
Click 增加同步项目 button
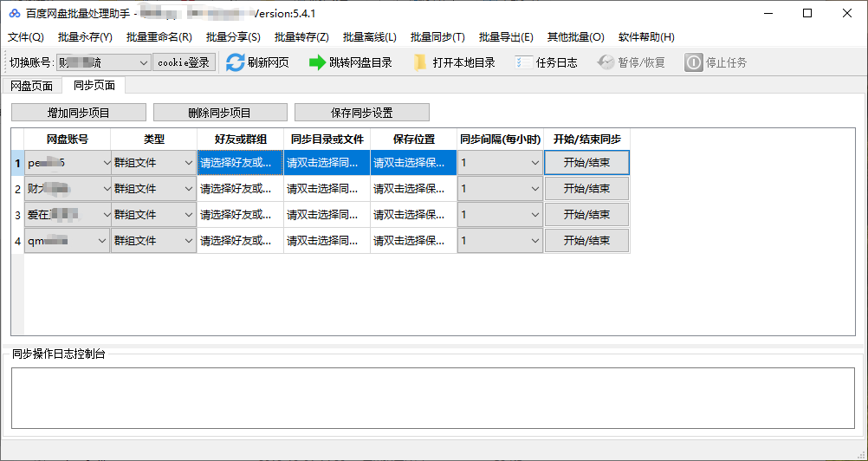[79, 113]
